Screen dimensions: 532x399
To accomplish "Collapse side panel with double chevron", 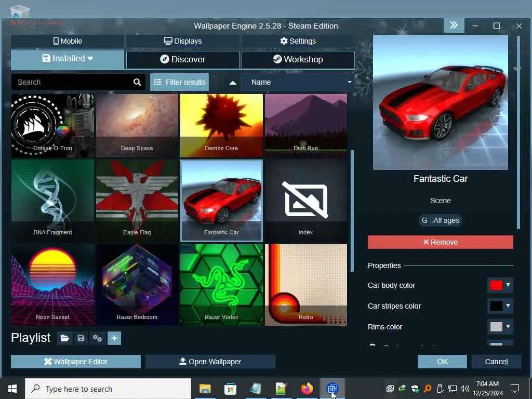I will coord(454,25).
